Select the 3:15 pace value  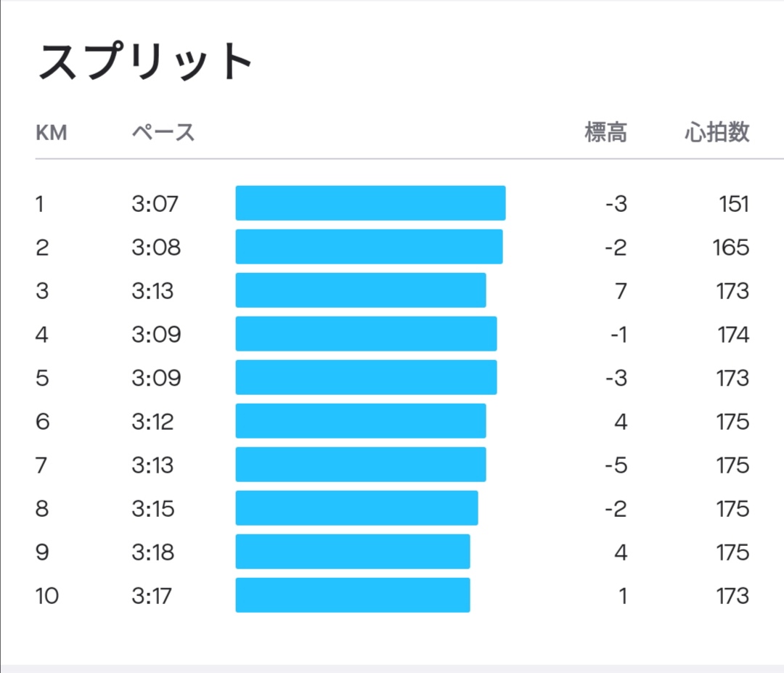click(153, 509)
